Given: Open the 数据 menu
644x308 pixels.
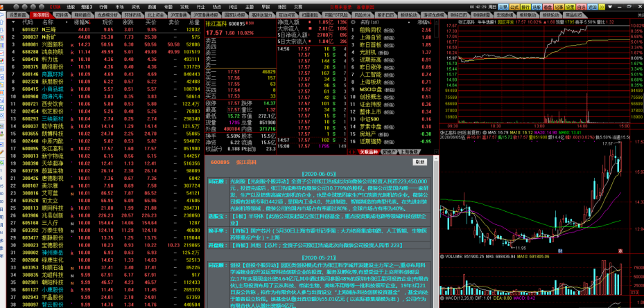Looking at the screenshot, I should [152, 7].
